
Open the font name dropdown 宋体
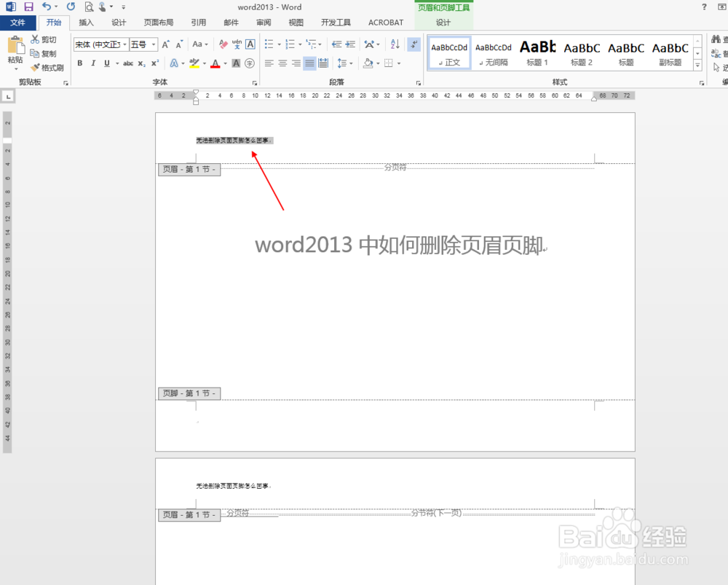coord(125,44)
